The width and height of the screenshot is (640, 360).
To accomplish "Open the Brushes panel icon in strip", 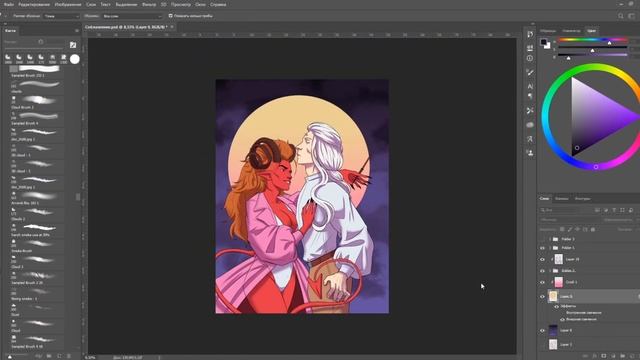I will [x=530, y=72].
